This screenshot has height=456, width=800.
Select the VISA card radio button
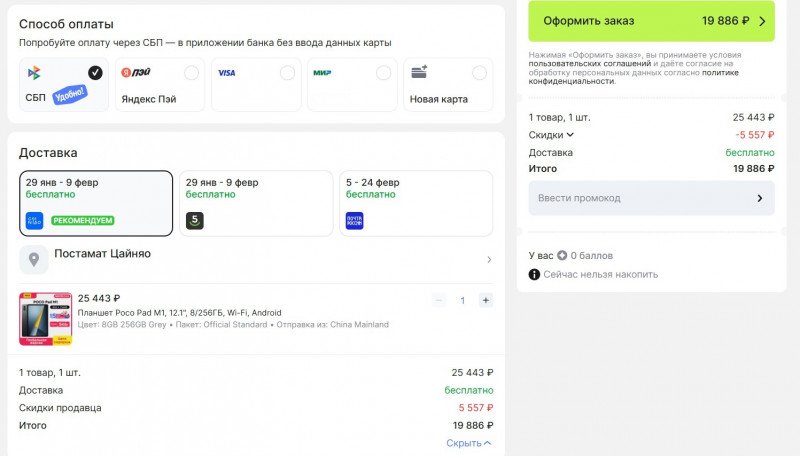click(x=287, y=72)
